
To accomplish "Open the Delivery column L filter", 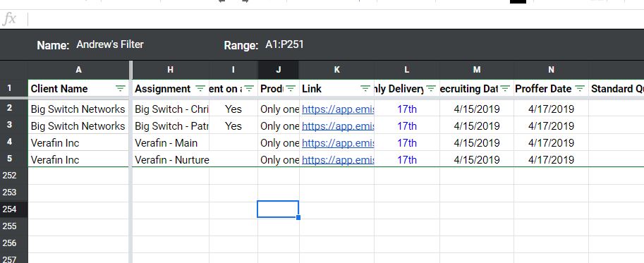I will (431, 89).
